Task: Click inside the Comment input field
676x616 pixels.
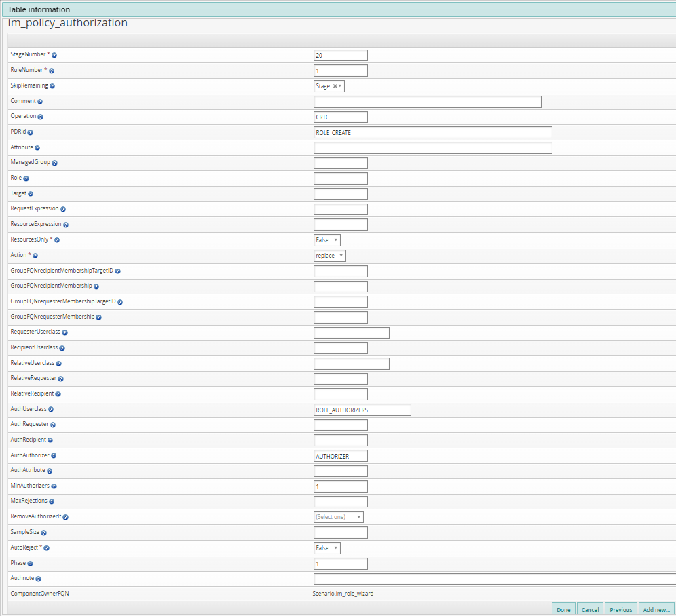Action: pyautogui.click(x=426, y=101)
